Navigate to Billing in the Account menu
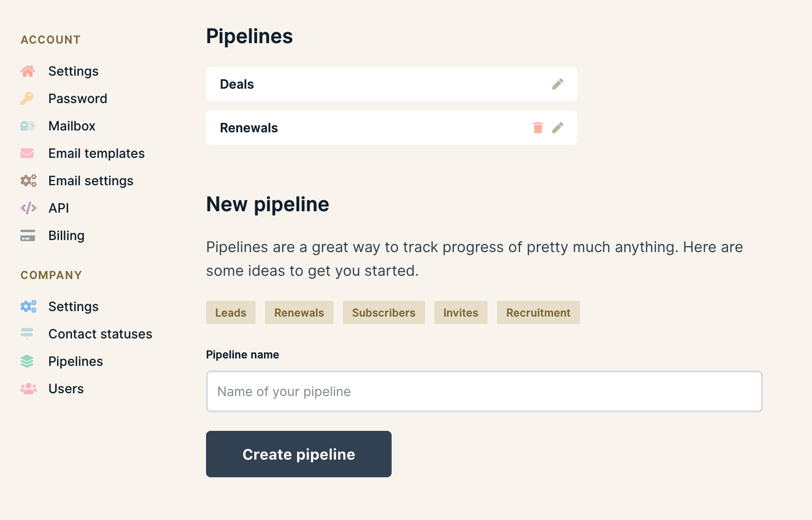 [66, 235]
